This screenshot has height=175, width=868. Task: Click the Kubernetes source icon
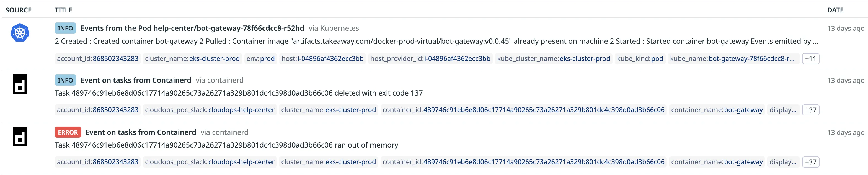pos(20,33)
